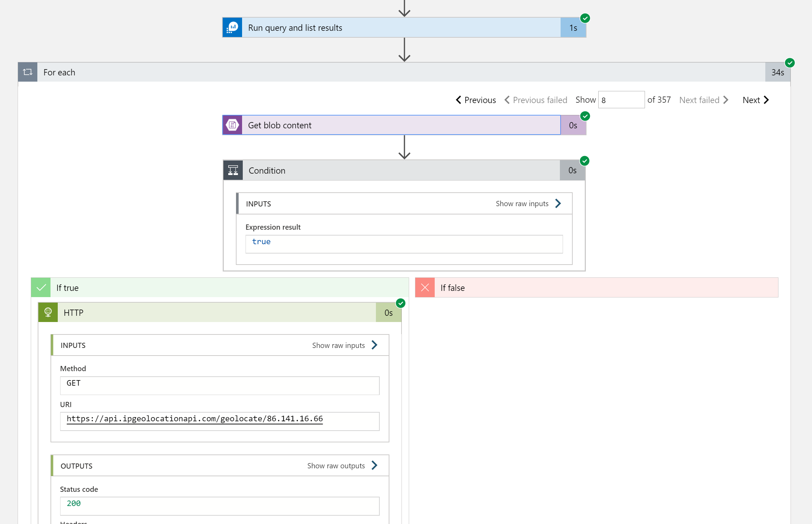
Task: Expand HTTP Show raw outputs chevron
Action: pos(375,465)
